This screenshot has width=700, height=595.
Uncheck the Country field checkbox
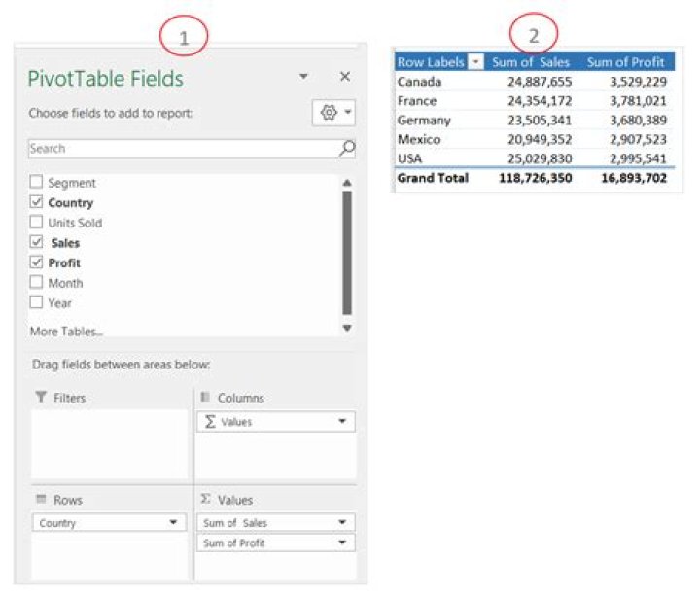click(x=36, y=202)
